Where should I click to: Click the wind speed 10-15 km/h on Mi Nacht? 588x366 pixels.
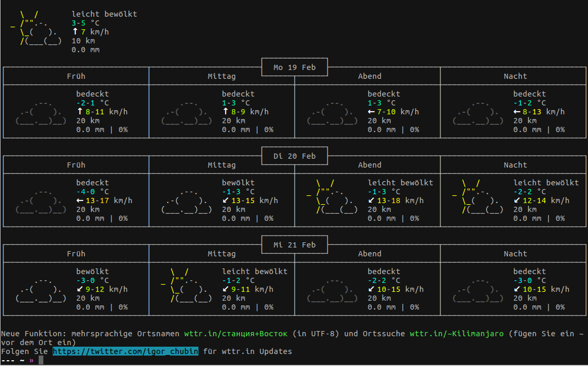tap(546, 289)
